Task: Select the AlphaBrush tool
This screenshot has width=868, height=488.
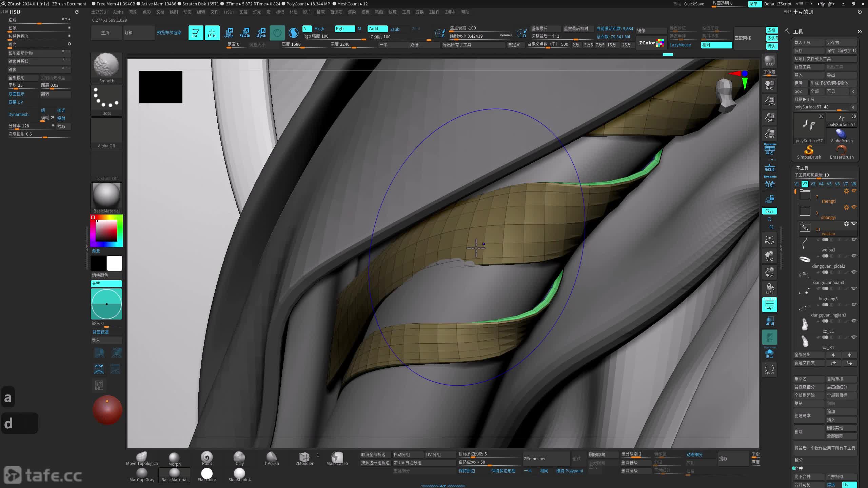Action: (x=842, y=136)
